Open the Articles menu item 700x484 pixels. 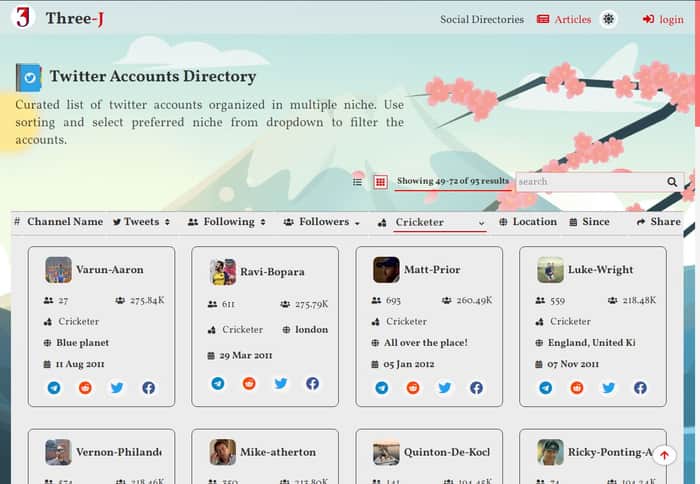pyautogui.click(x=564, y=19)
